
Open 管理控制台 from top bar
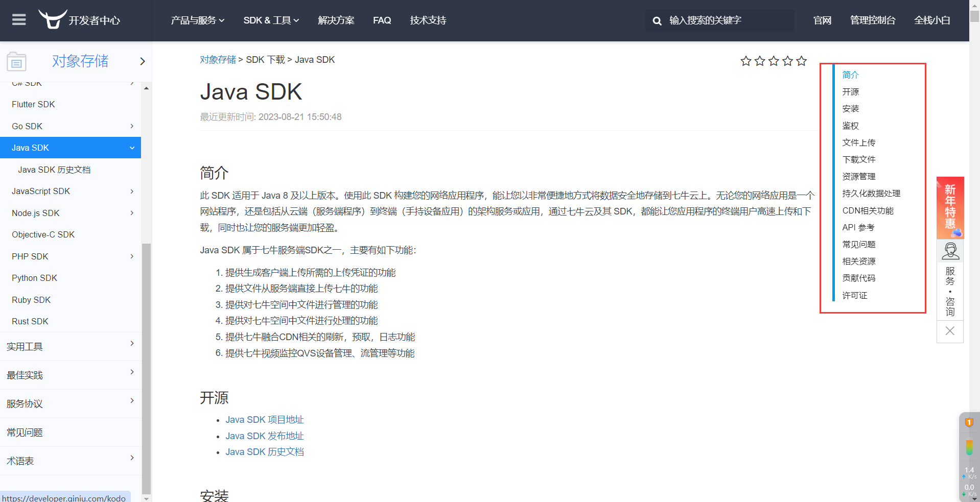873,20
